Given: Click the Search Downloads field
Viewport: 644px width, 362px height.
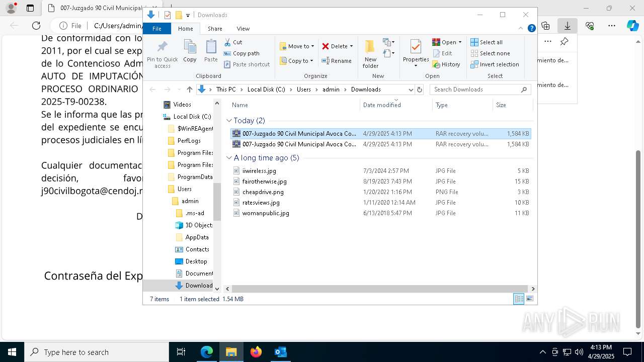Looking at the screenshot, I should (480, 89).
